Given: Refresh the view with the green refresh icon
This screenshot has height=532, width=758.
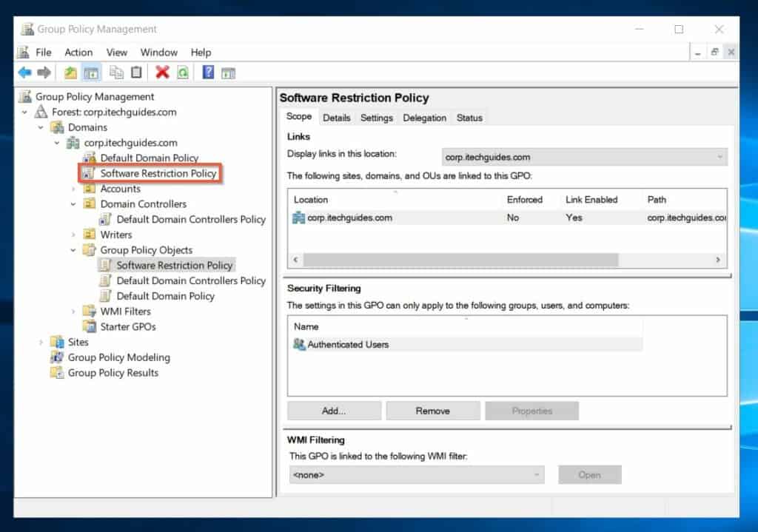Looking at the screenshot, I should click(182, 73).
